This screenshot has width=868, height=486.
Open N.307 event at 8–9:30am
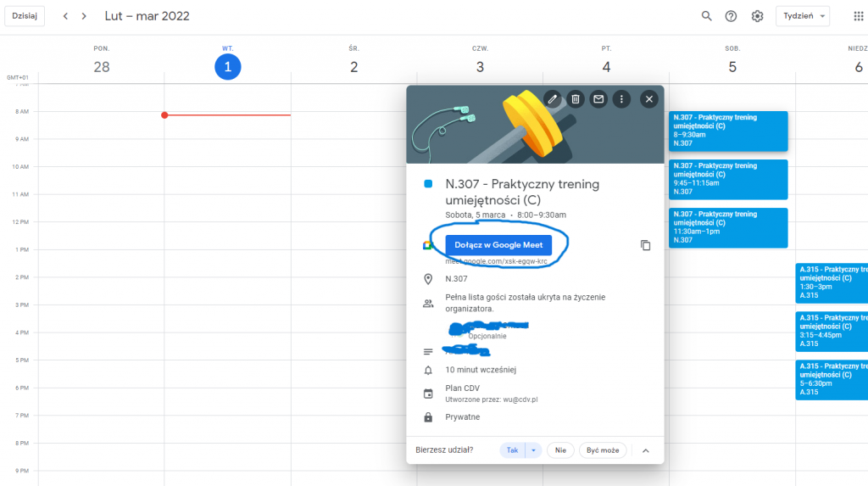[x=728, y=131]
